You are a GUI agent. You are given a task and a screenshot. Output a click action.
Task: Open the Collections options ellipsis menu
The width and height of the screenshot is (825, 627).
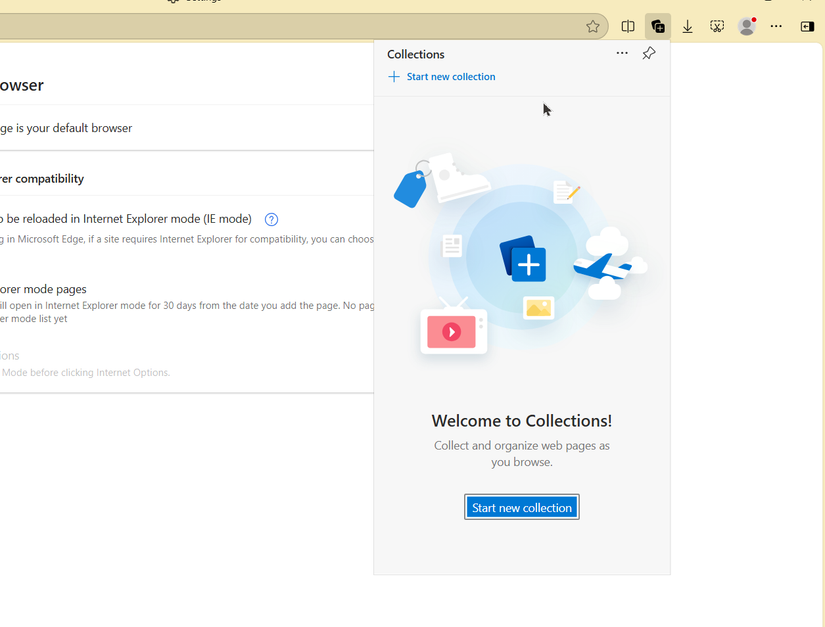tap(622, 53)
